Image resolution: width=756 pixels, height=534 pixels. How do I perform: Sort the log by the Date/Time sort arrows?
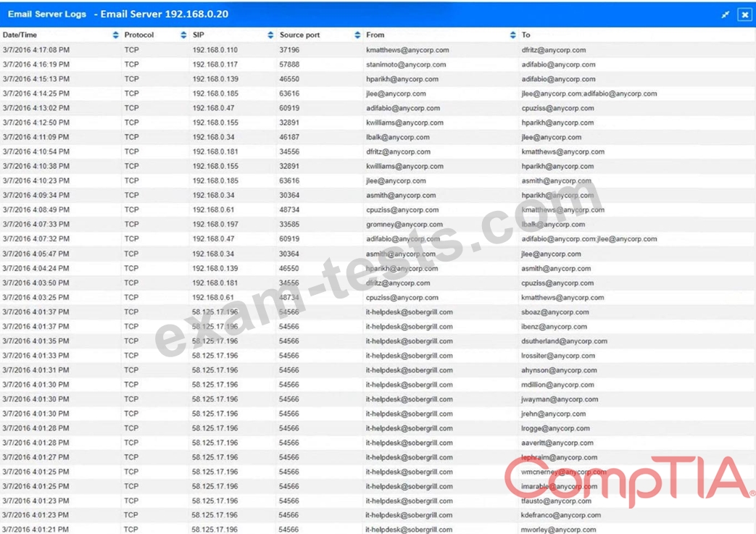pos(115,35)
